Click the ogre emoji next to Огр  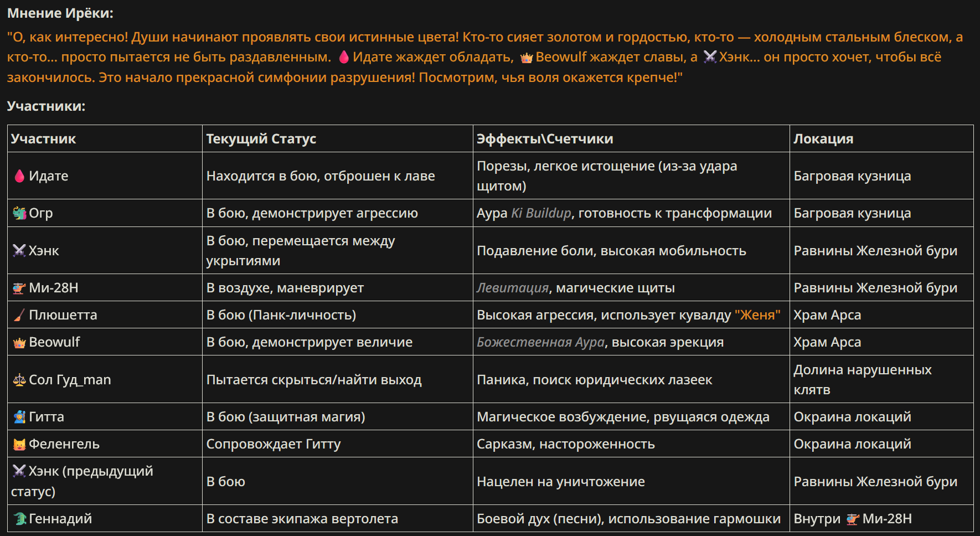pyautogui.click(x=19, y=213)
